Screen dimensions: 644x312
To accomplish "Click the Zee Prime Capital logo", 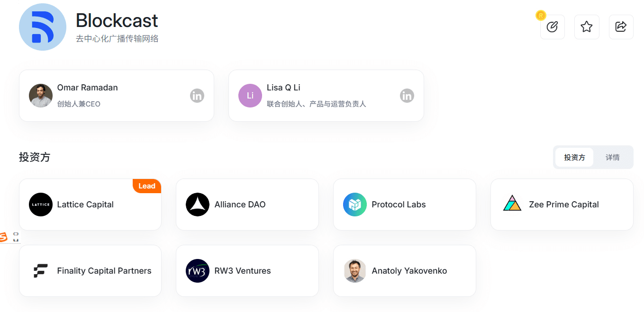I will click(x=512, y=204).
